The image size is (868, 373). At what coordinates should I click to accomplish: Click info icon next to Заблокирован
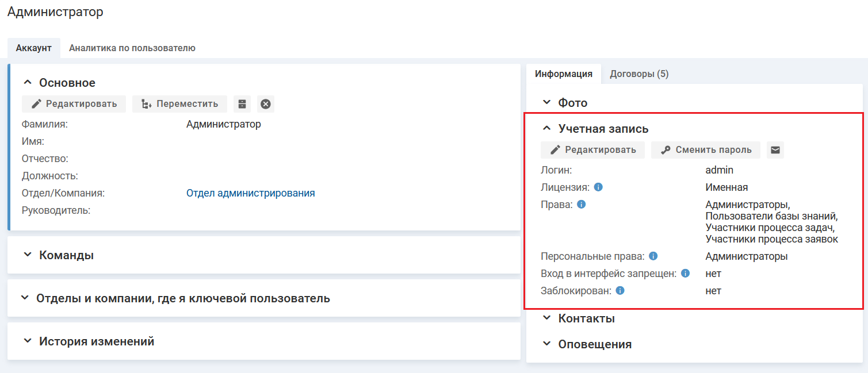coord(620,291)
